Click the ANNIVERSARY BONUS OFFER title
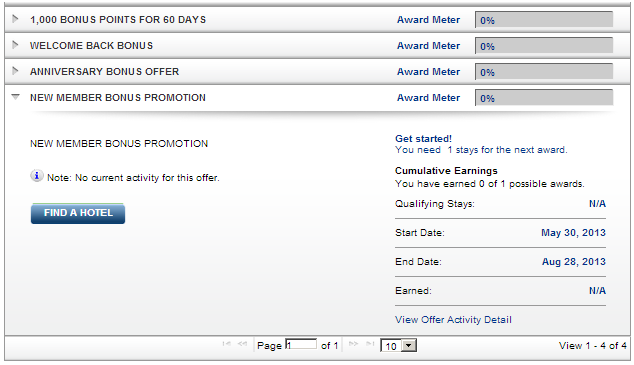 [x=104, y=72]
